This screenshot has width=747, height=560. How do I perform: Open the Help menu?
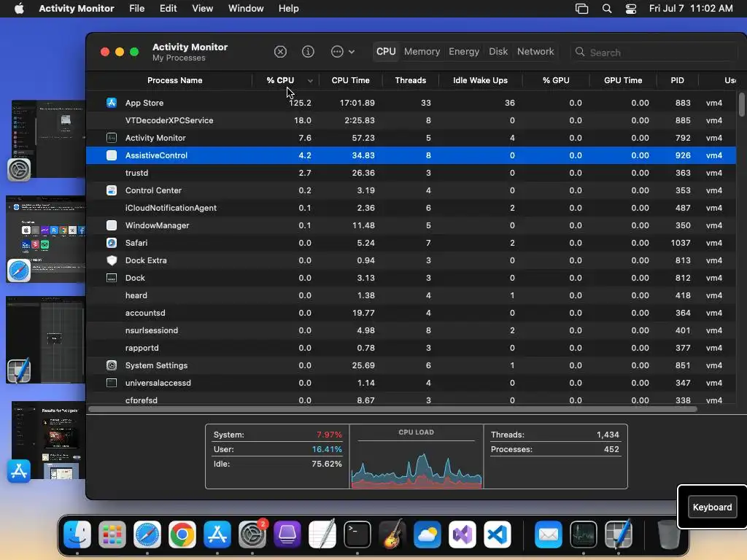[288, 9]
